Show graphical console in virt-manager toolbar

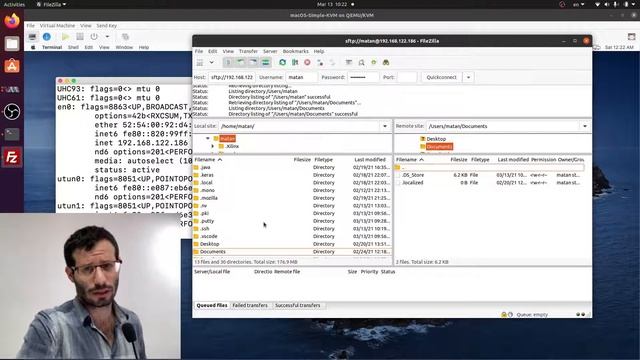[32, 37]
